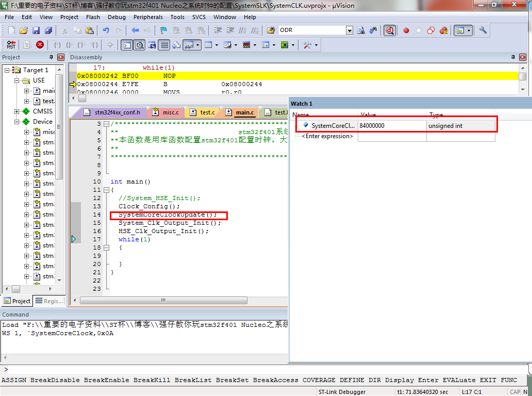
Task: Switch to the Regis... panel tab
Action: [49, 301]
